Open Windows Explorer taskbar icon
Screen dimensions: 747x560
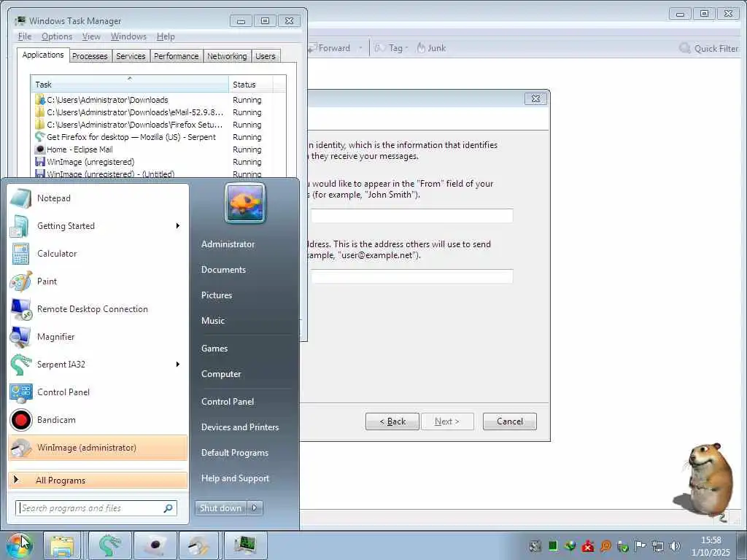pos(62,545)
